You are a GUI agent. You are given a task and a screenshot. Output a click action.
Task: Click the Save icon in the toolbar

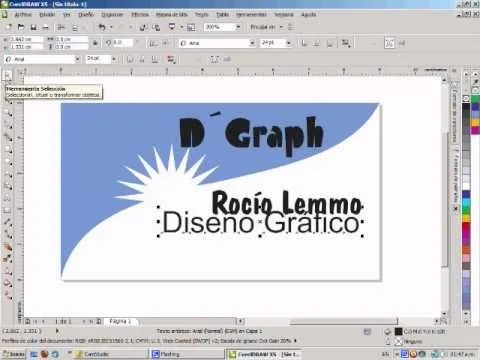pos(33,27)
